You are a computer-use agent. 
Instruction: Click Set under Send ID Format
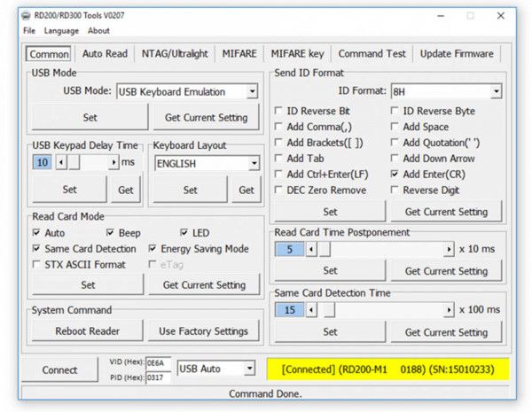330,212
